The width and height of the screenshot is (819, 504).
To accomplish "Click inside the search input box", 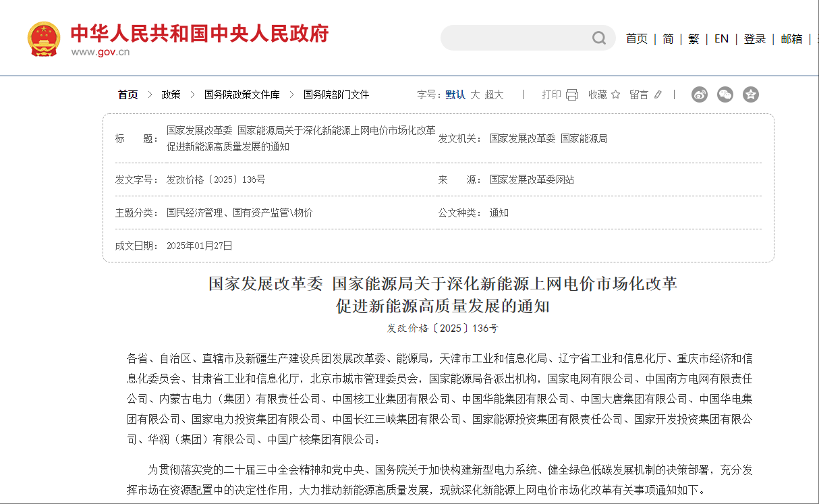I will [x=519, y=38].
